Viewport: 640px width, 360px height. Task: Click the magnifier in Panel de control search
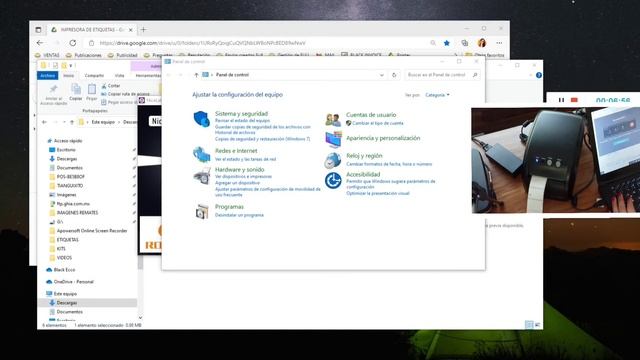475,75
